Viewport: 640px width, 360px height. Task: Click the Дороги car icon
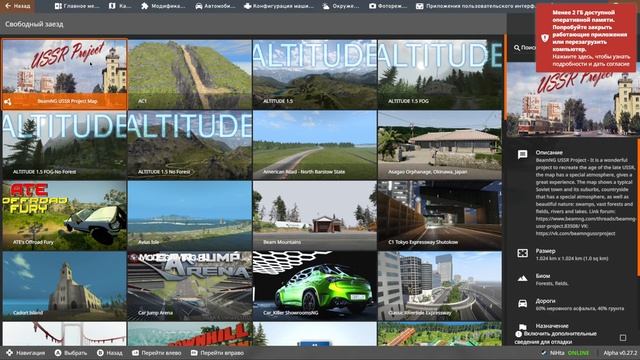522,304
